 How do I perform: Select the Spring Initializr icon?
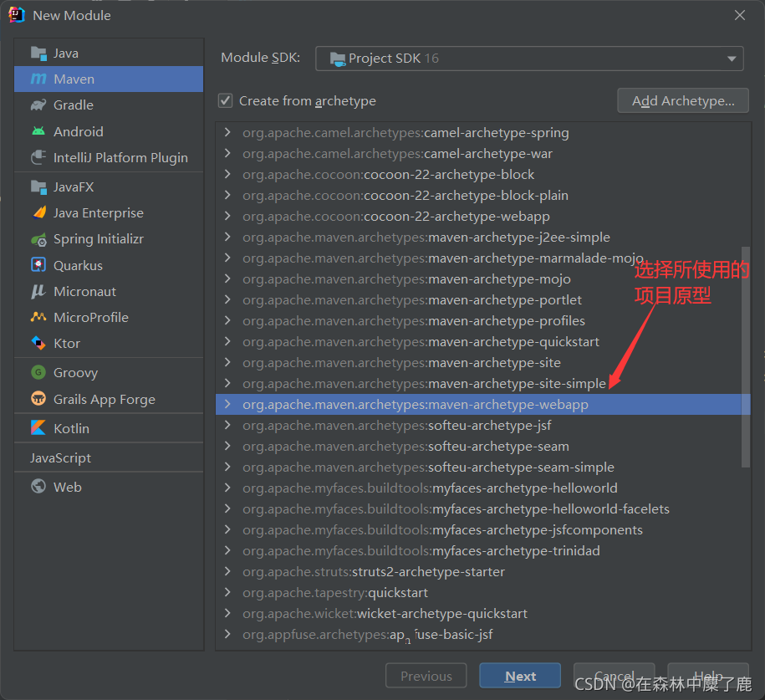point(38,239)
